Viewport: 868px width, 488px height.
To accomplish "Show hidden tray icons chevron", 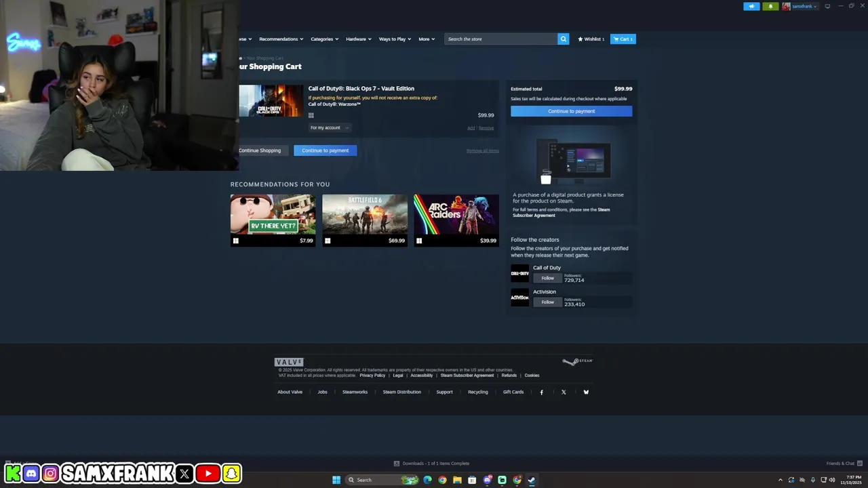I will (x=781, y=480).
